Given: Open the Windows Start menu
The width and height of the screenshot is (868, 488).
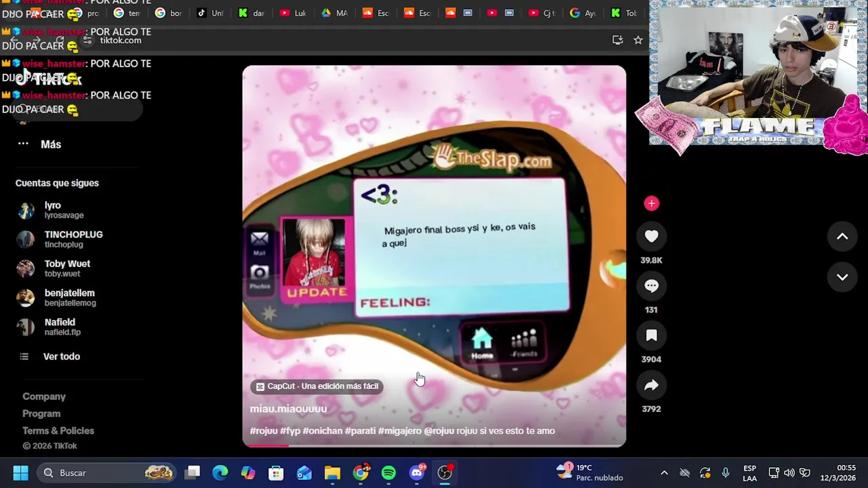Looking at the screenshot, I should (20, 472).
